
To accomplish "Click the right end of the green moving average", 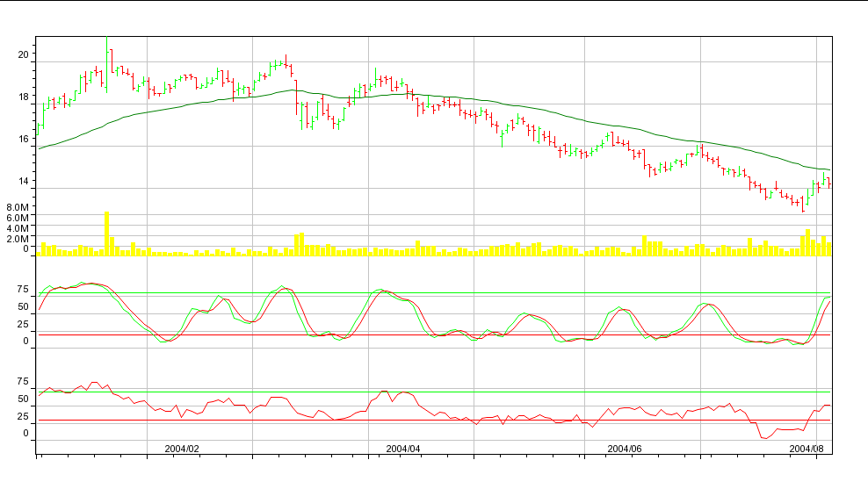I will (x=828, y=169).
